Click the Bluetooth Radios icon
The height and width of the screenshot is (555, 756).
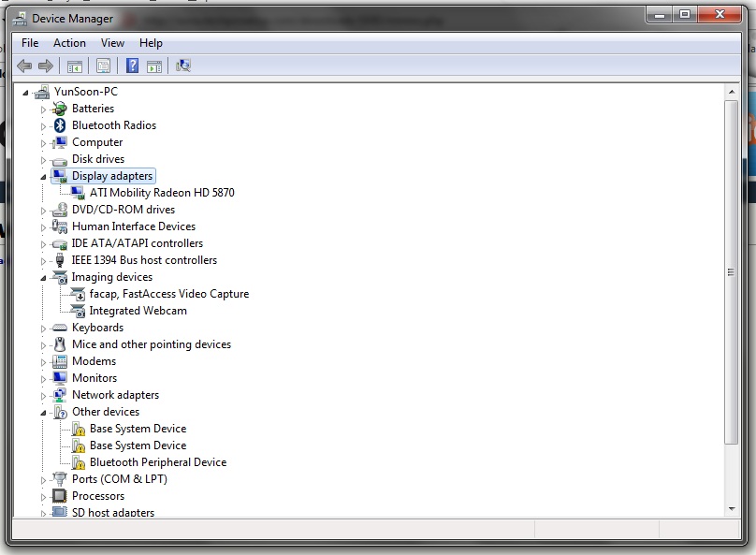(x=59, y=125)
